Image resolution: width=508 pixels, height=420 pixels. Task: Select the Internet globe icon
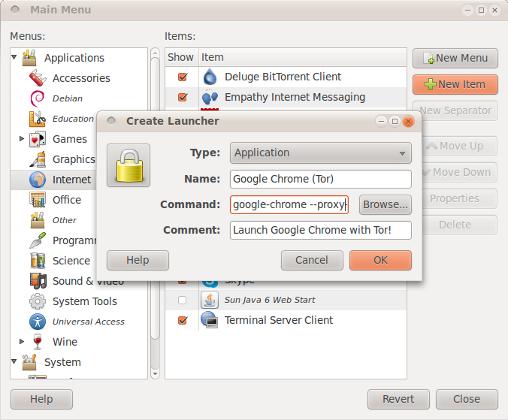[38, 180]
